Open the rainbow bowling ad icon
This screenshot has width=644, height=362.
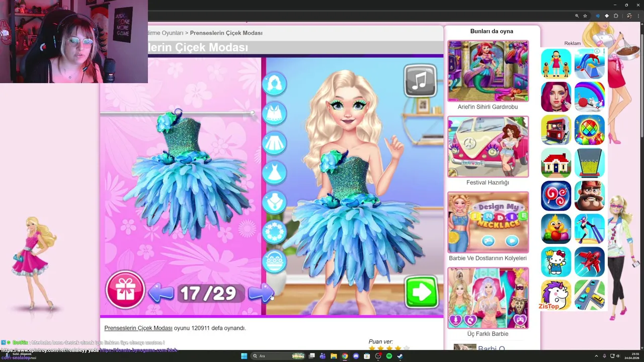click(590, 97)
